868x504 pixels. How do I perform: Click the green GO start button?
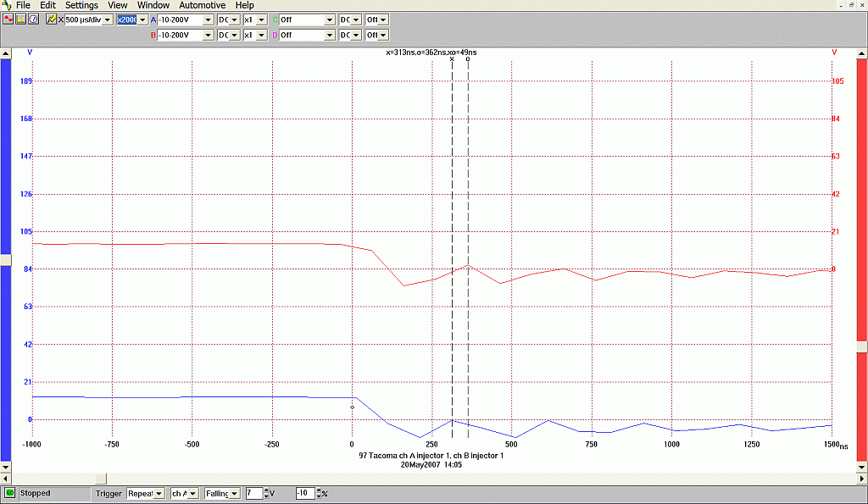[9, 493]
